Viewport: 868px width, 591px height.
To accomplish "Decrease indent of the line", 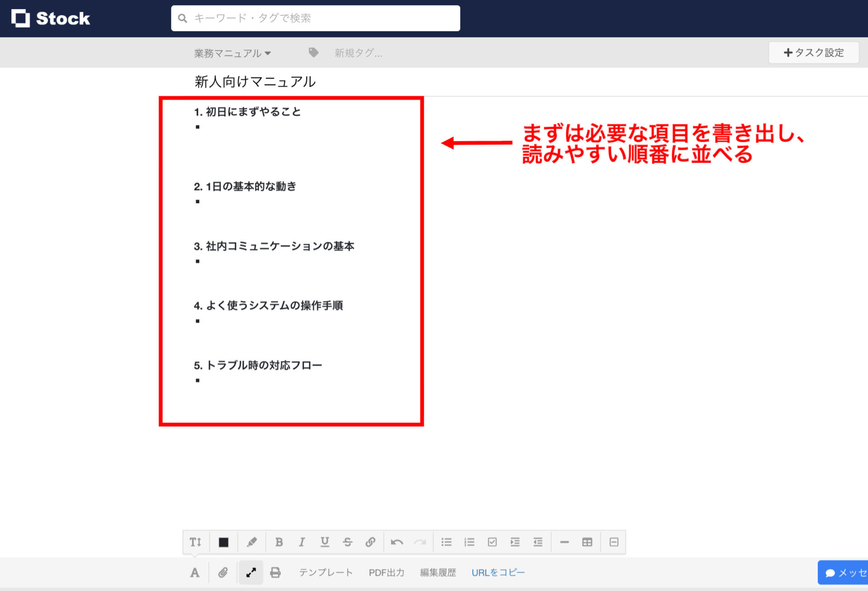I will click(538, 542).
